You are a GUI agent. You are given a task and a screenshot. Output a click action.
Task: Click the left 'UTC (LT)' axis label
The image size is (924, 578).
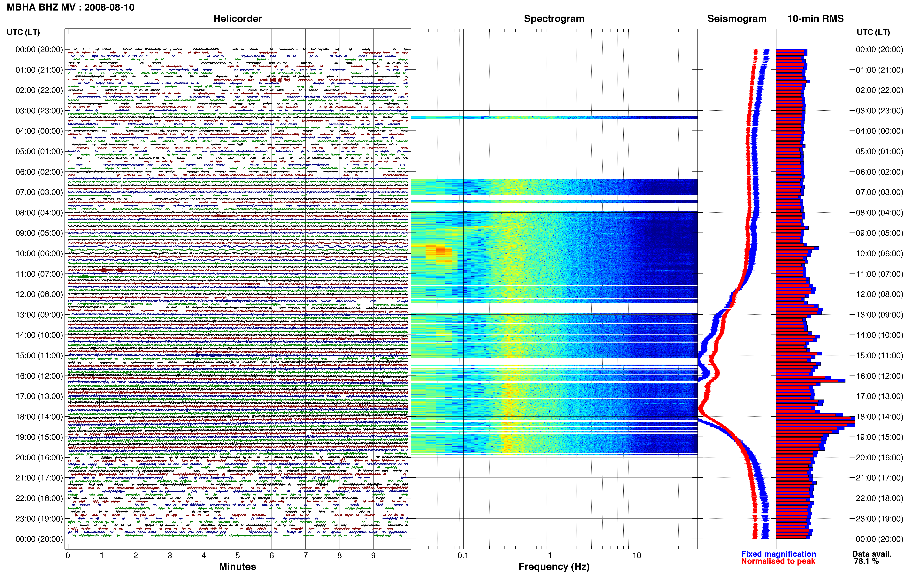[23, 32]
